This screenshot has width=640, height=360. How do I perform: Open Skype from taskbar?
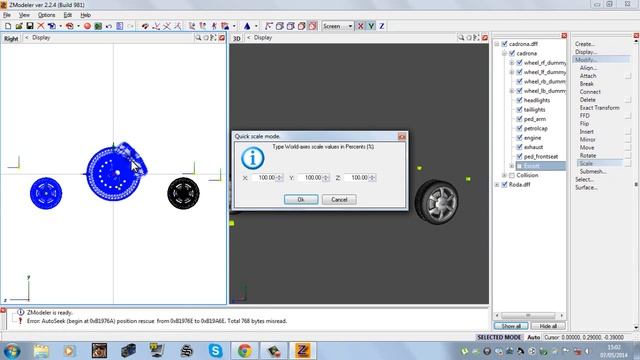click(x=215, y=351)
